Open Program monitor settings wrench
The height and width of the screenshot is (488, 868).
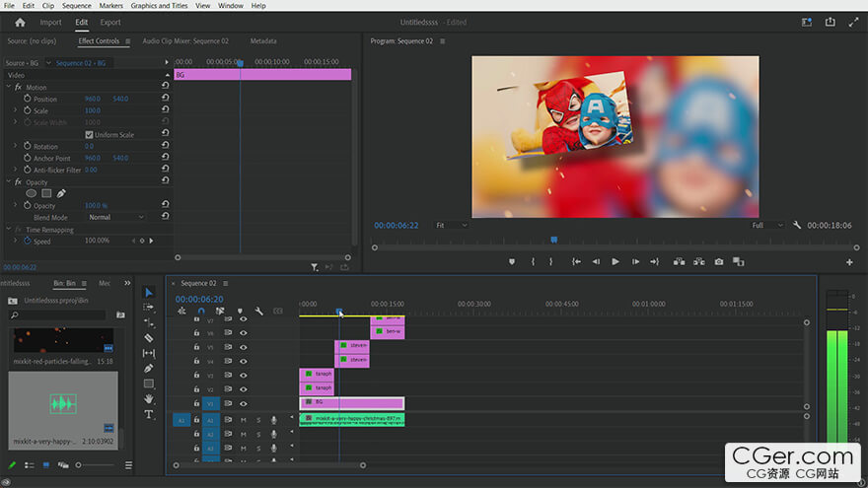[x=797, y=225]
